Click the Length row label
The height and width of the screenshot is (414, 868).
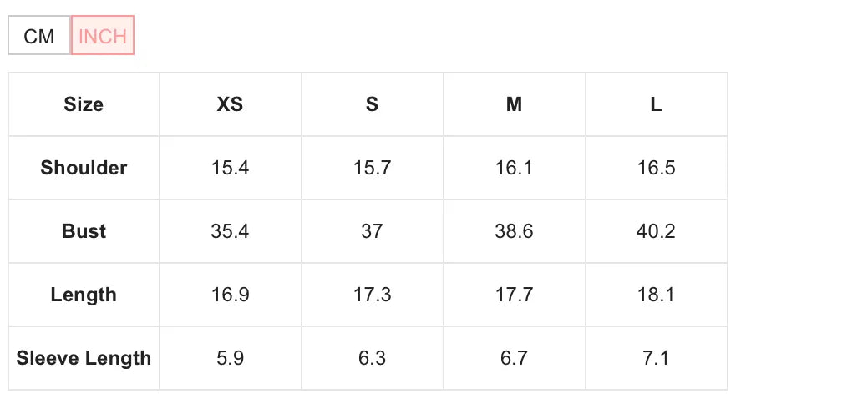84,295
